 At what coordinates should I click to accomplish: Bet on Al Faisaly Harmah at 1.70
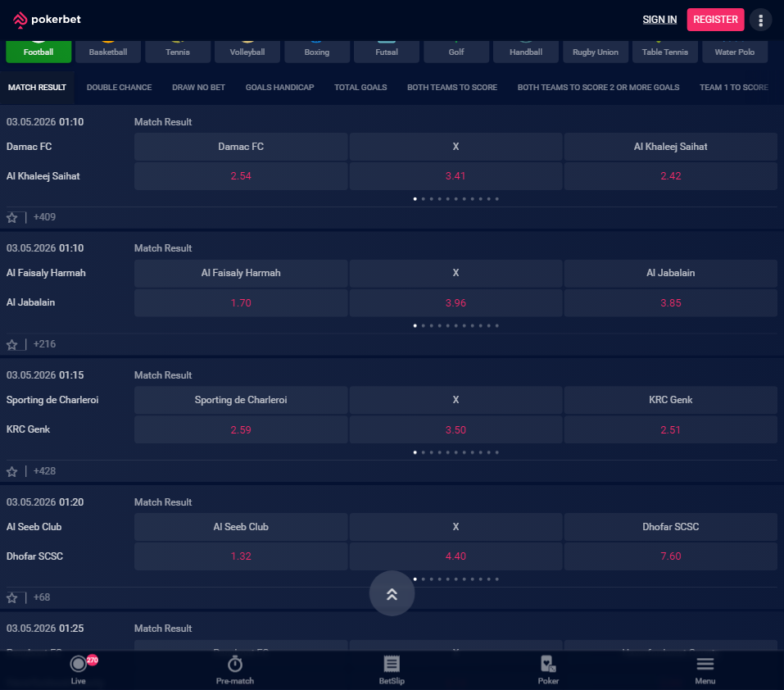tap(241, 303)
